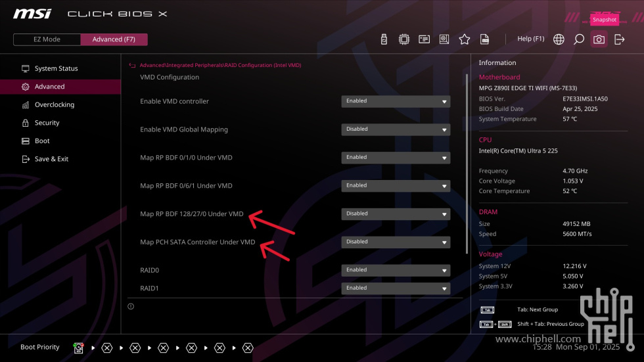644x362 pixels.
Task: Open the Boot section
Action: point(60,141)
